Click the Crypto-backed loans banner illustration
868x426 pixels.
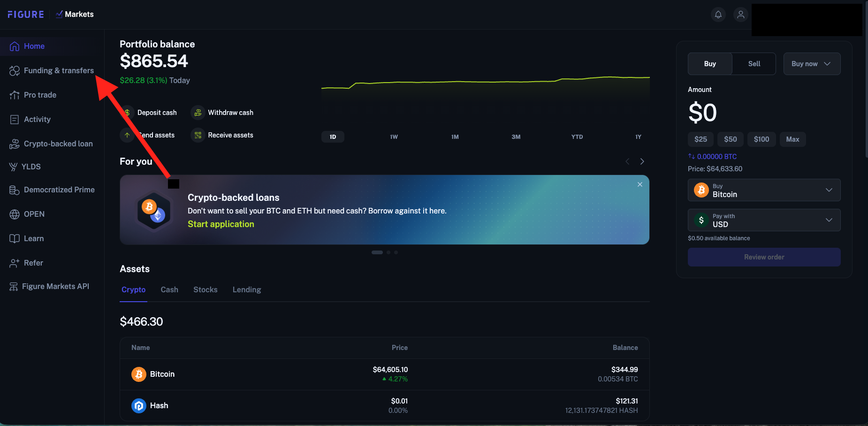(x=154, y=211)
